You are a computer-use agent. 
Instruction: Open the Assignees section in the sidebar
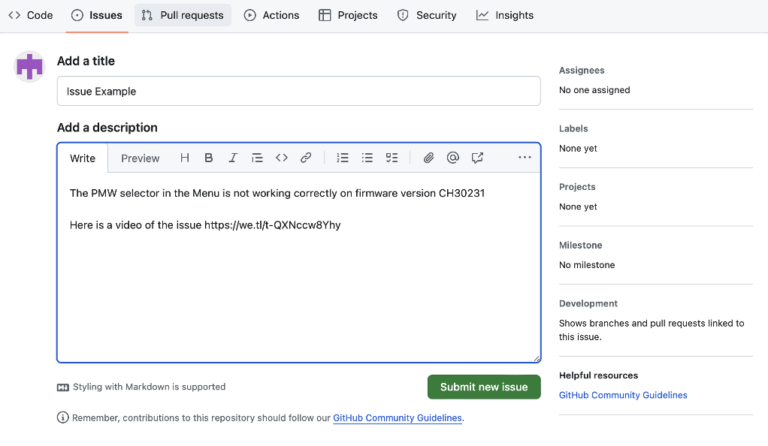click(581, 71)
